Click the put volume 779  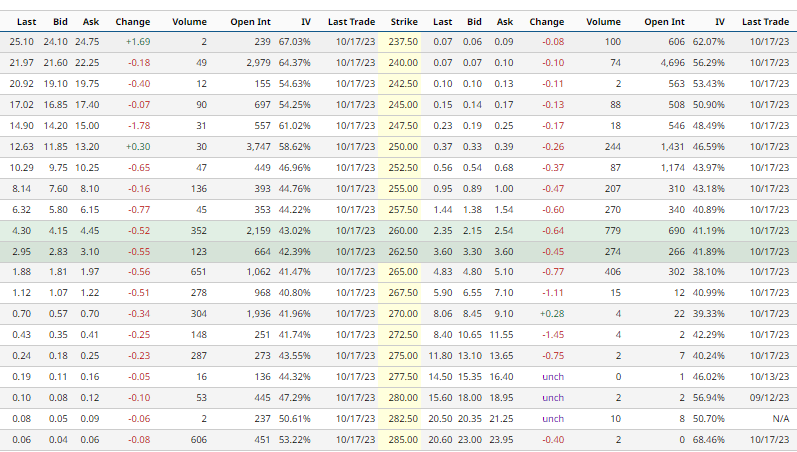pyautogui.click(x=612, y=231)
